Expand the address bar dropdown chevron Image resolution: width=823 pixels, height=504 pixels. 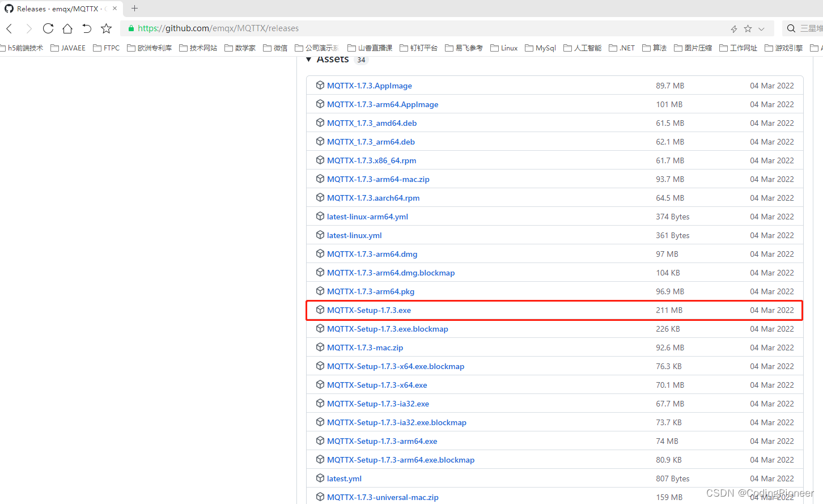(x=761, y=29)
